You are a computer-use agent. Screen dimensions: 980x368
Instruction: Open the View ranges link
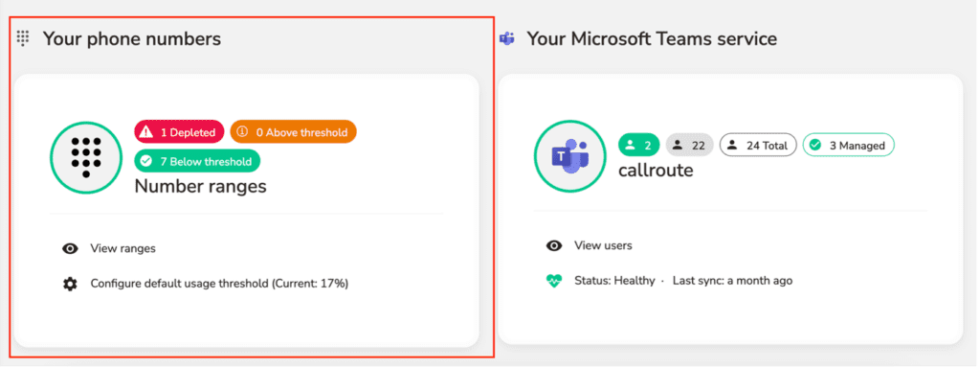pyautogui.click(x=123, y=248)
